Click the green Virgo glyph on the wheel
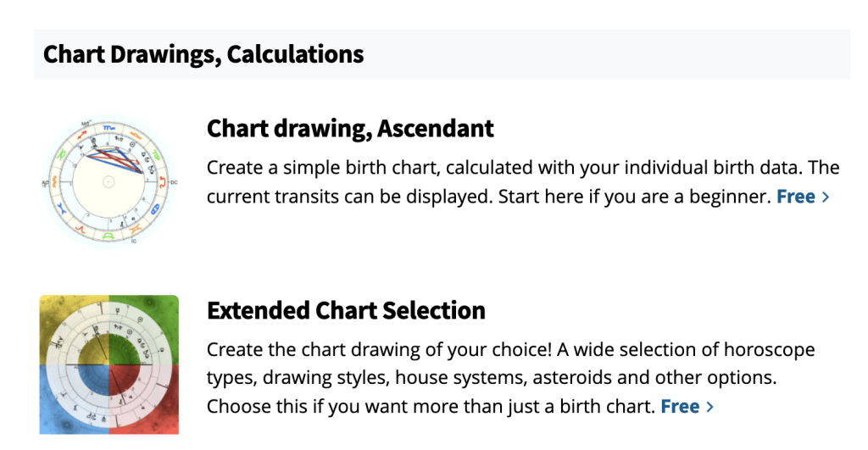The image size is (868, 450). [156, 154]
